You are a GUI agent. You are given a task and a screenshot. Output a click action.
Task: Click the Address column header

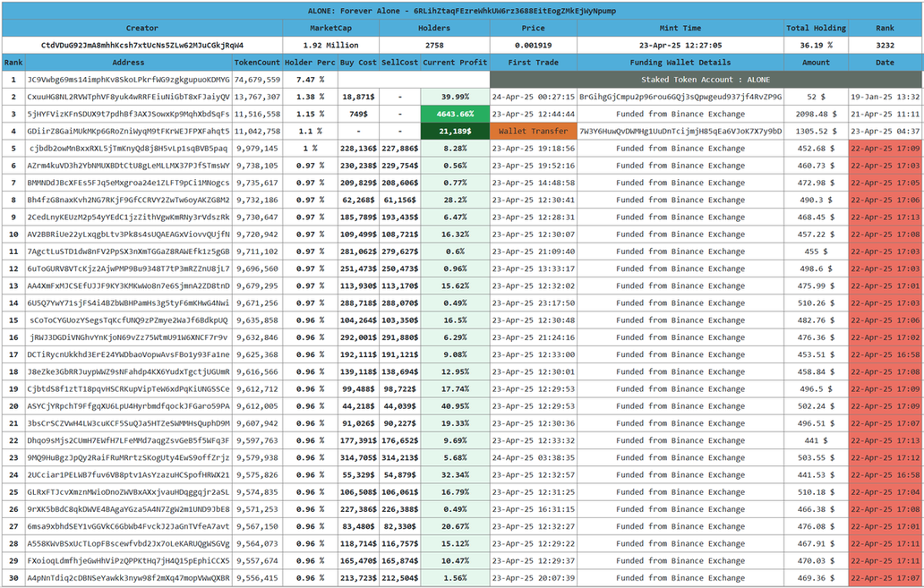128,63
